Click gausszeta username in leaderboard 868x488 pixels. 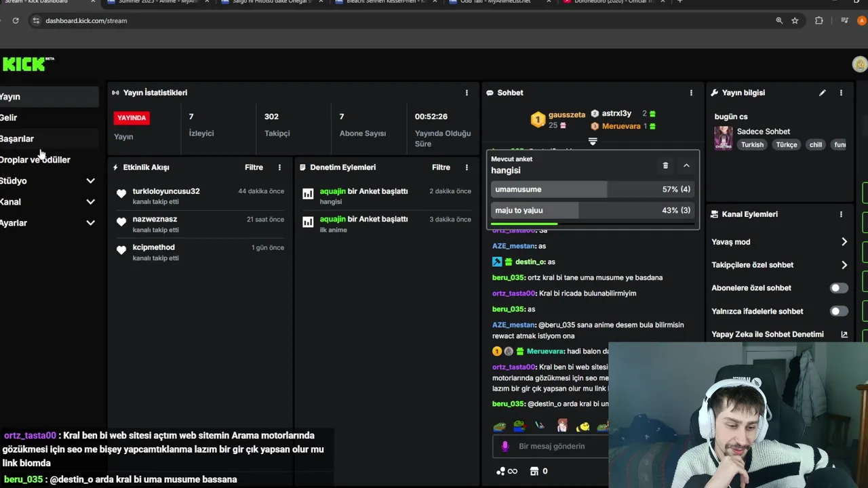567,115
